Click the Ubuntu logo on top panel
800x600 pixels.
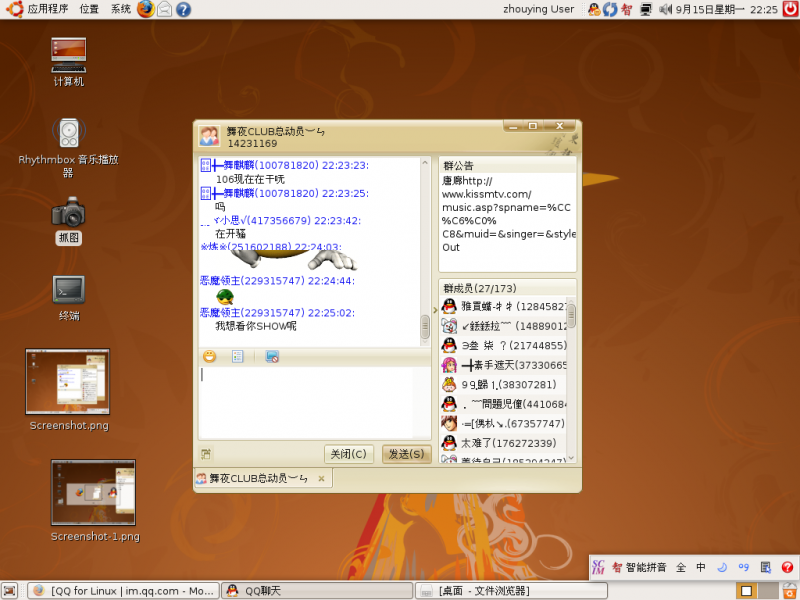click(15, 9)
